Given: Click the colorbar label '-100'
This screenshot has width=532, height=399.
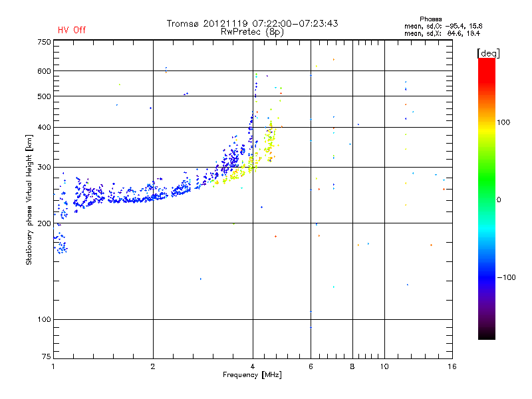Looking at the screenshot, I should click(x=506, y=277).
